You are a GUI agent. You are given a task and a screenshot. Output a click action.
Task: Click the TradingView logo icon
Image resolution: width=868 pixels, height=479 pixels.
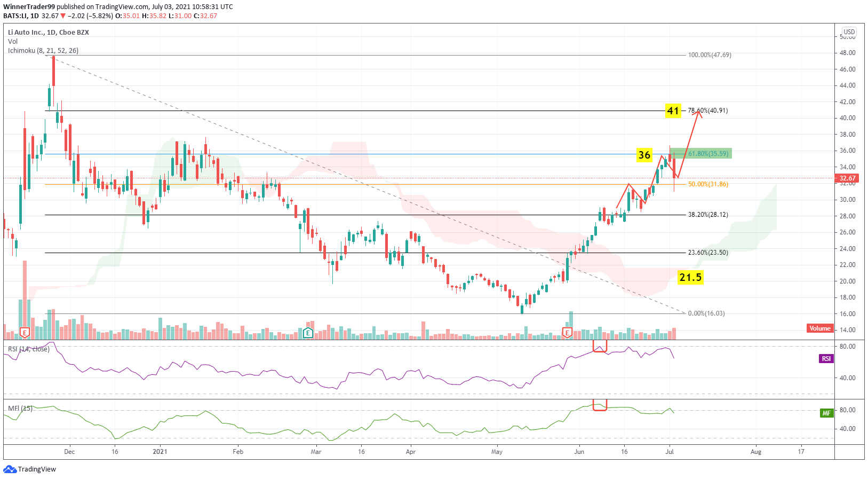pyautogui.click(x=10, y=469)
